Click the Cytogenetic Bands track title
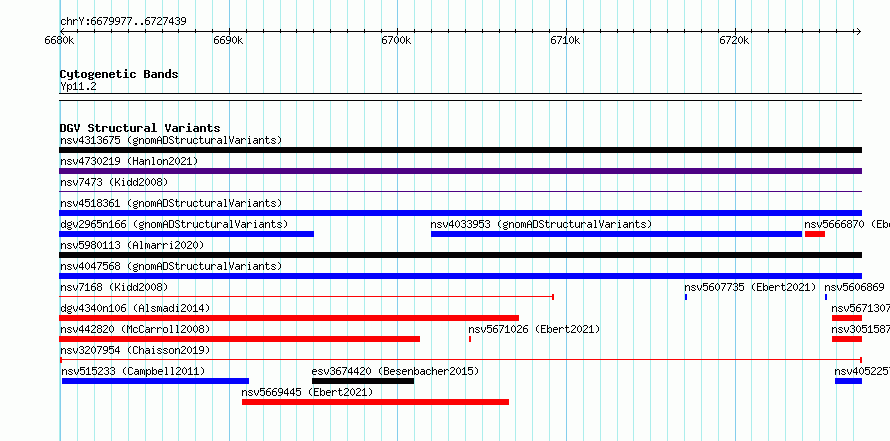 pos(119,74)
